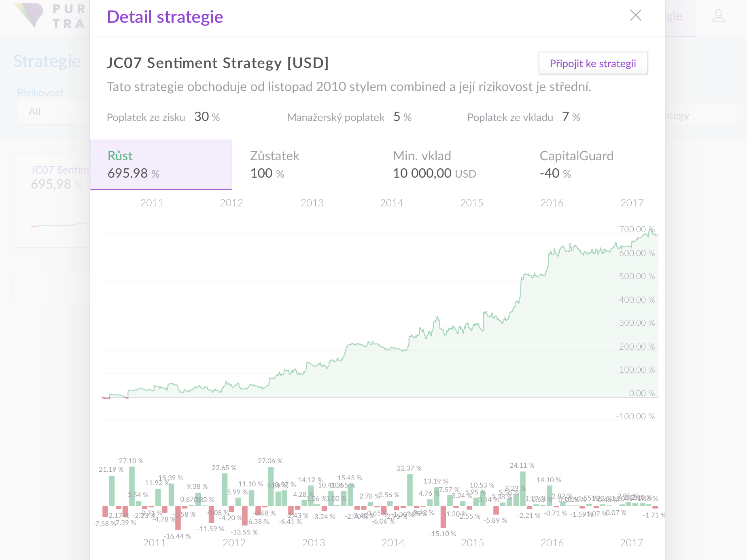Click the Poplatek ze zisku 30 % value
747x560 pixels.
[207, 117]
